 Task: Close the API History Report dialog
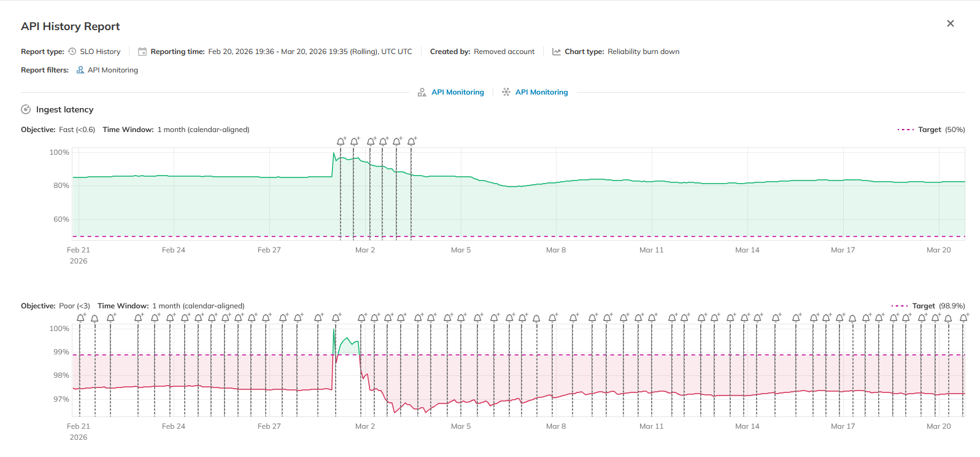pos(950,23)
